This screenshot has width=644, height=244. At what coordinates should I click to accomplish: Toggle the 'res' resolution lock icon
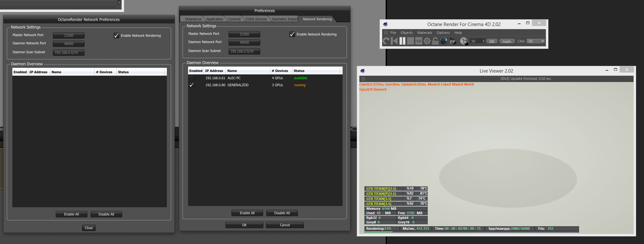[x=419, y=41]
